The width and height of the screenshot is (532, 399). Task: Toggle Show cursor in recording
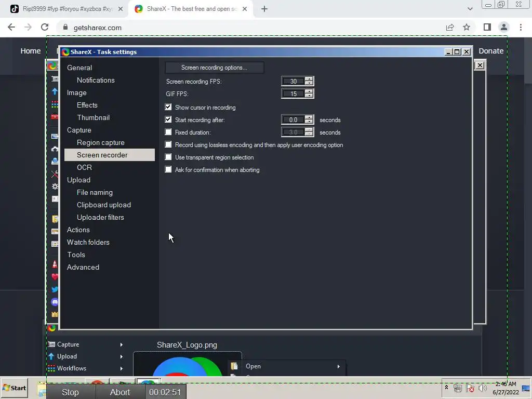pos(168,107)
